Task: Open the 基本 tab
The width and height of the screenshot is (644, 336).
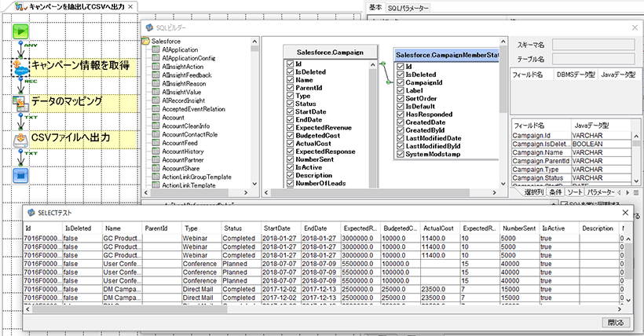Action: tap(375, 7)
